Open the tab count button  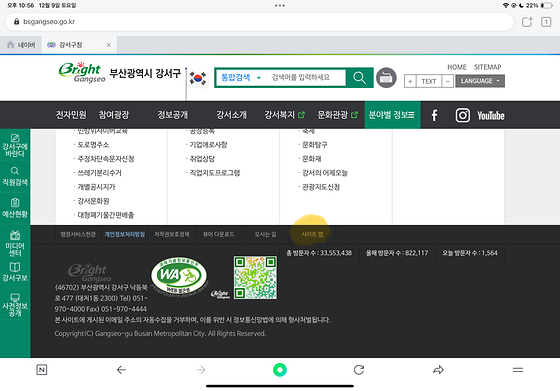(546, 22)
